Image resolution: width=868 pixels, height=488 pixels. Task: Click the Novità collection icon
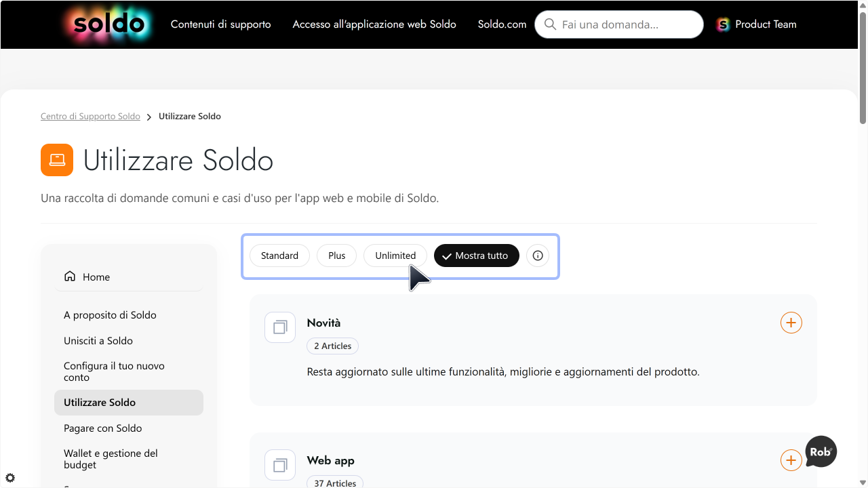[x=280, y=327]
